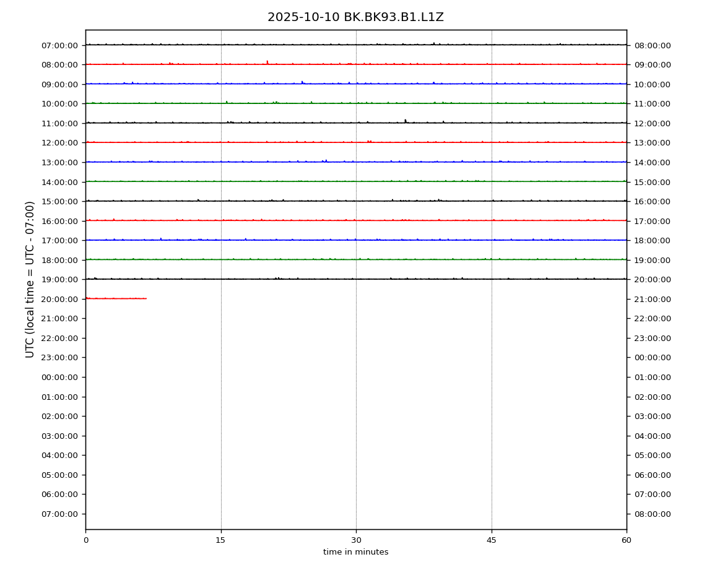Click the largest spike on the red 08:00:00 trace

click(x=267, y=62)
